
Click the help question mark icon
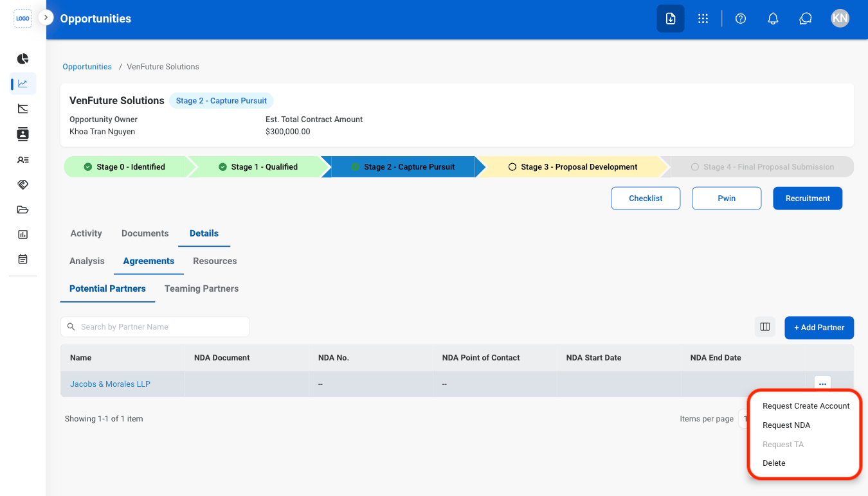click(x=741, y=19)
